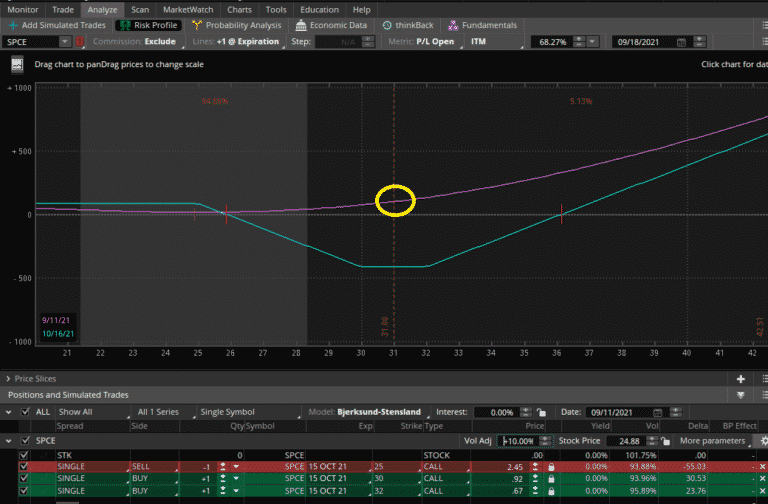The image size is (768, 504).
Task: Toggle the STK stock row checkbox
Action: (x=25, y=454)
